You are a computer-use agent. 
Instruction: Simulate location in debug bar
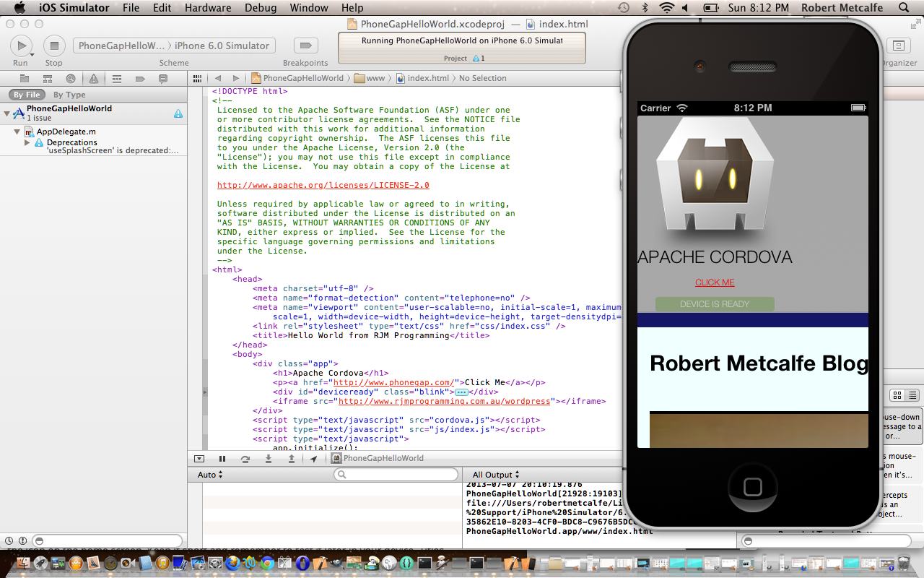click(314, 458)
